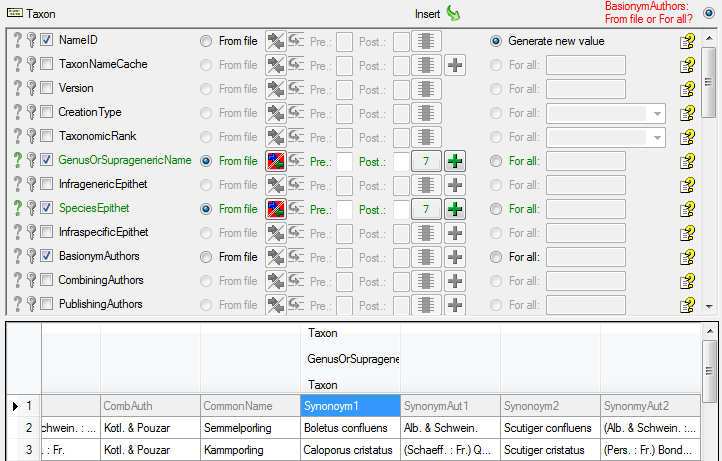Click the key icon beside BasionymAuthors
Image resolution: width=722 pixels, height=461 pixels.
(x=31, y=256)
